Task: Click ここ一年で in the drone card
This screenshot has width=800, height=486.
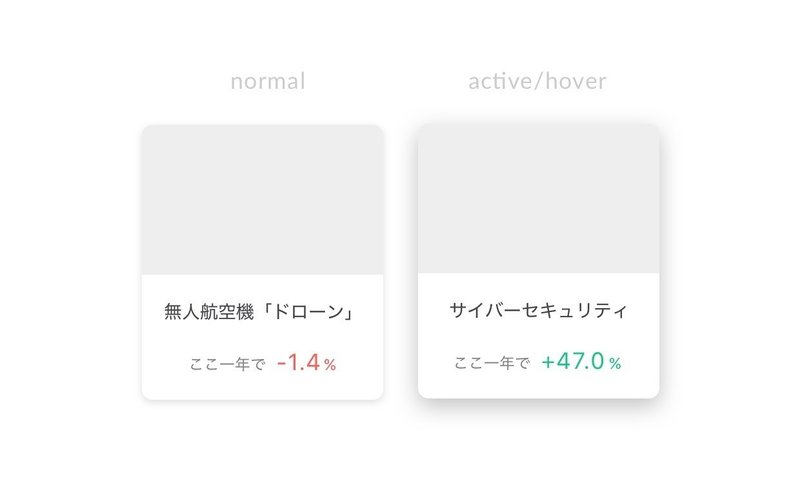Action: pos(227,365)
